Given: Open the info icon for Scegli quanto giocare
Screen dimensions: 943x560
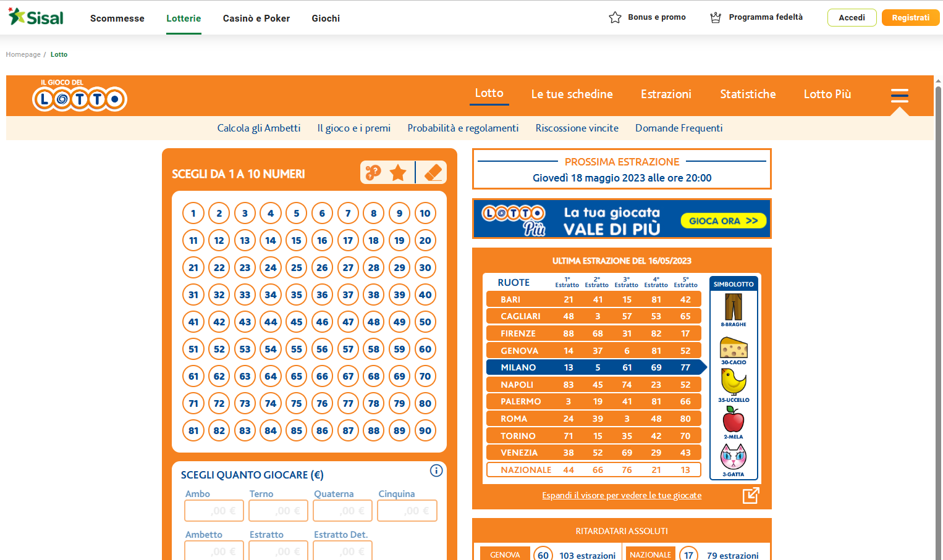Looking at the screenshot, I should 436,470.
